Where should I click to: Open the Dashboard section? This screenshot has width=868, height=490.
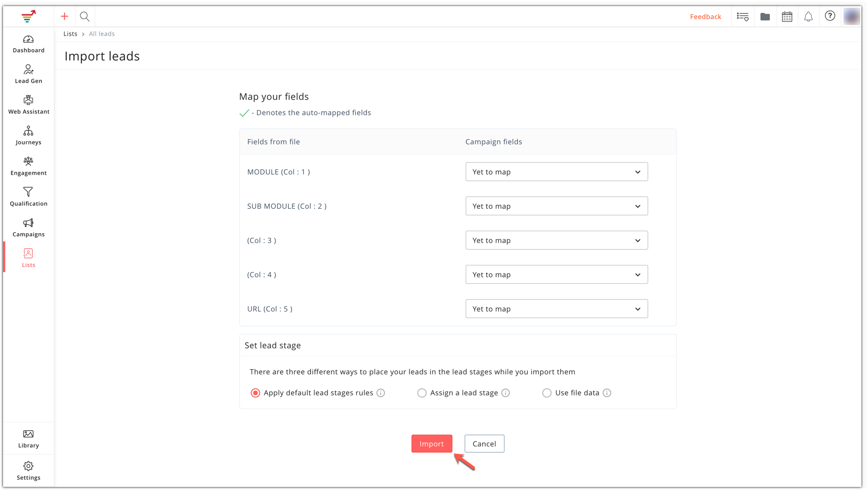point(28,44)
